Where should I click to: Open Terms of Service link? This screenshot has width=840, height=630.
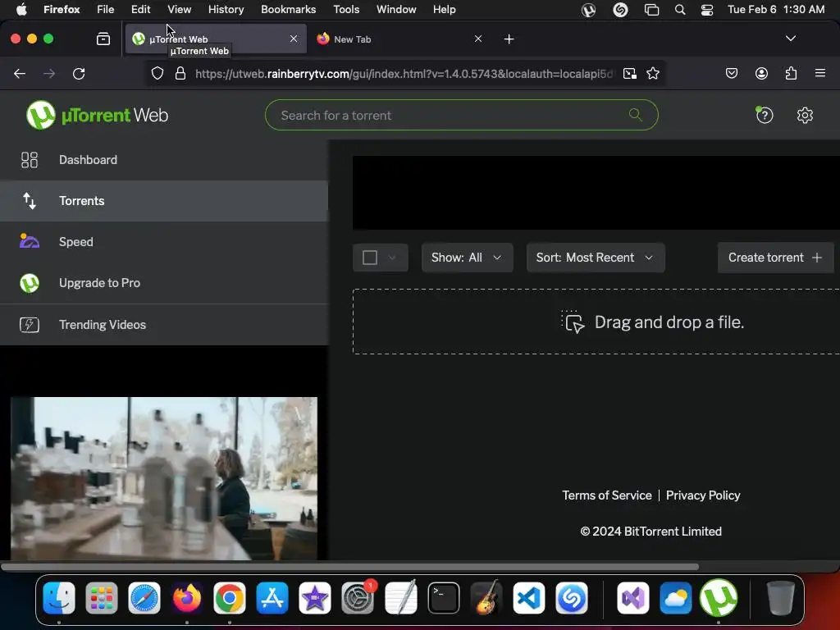[607, 495]
